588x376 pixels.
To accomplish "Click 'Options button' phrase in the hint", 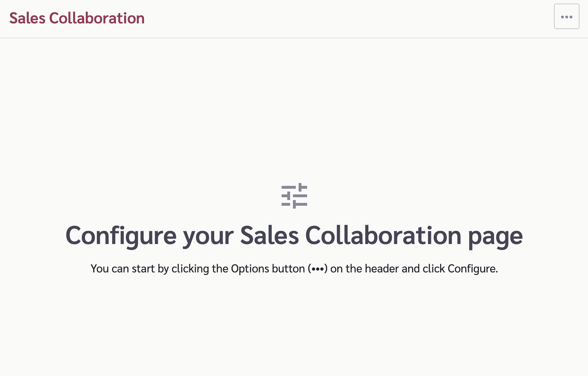I will pyautogui.click(x=268, y=269).
